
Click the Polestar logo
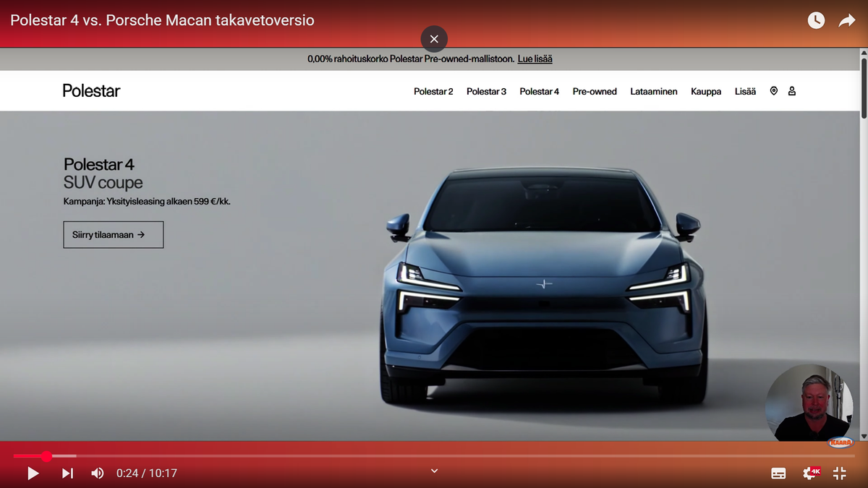[91, 90]
